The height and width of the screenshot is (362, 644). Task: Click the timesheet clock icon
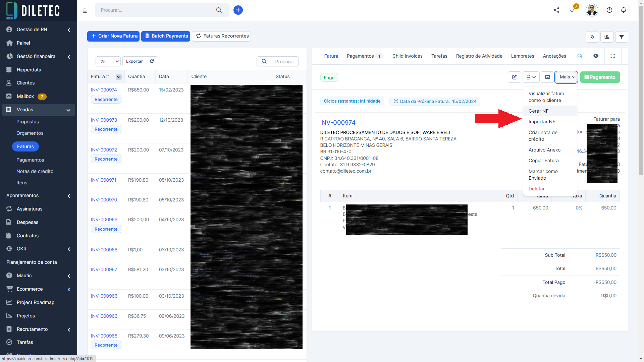click(609, 10)
